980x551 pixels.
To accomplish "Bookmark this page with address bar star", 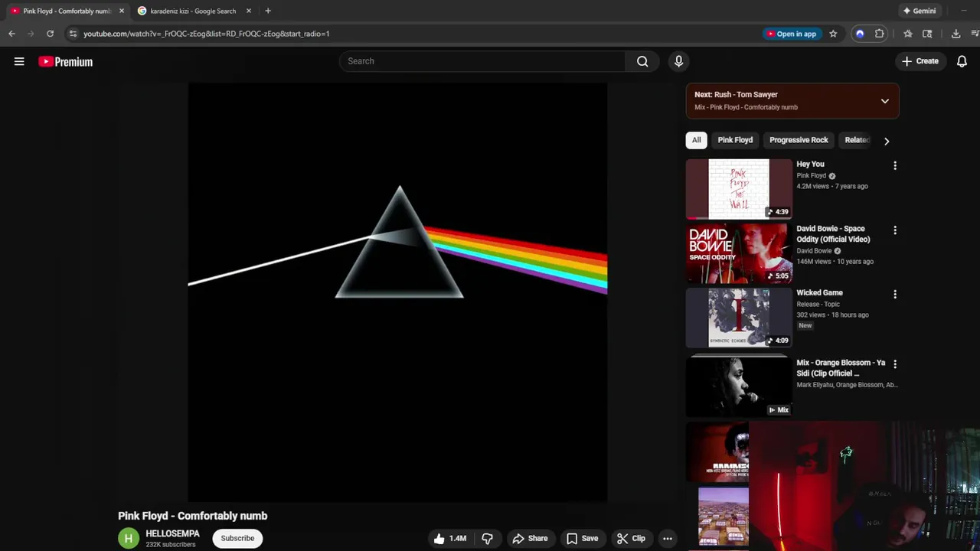I will (833, 34).
